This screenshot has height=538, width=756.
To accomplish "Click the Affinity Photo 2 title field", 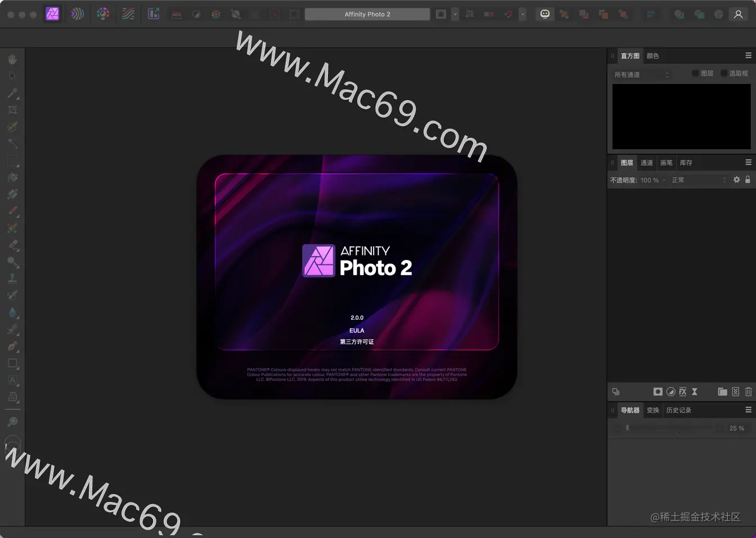I will (367, 14).
